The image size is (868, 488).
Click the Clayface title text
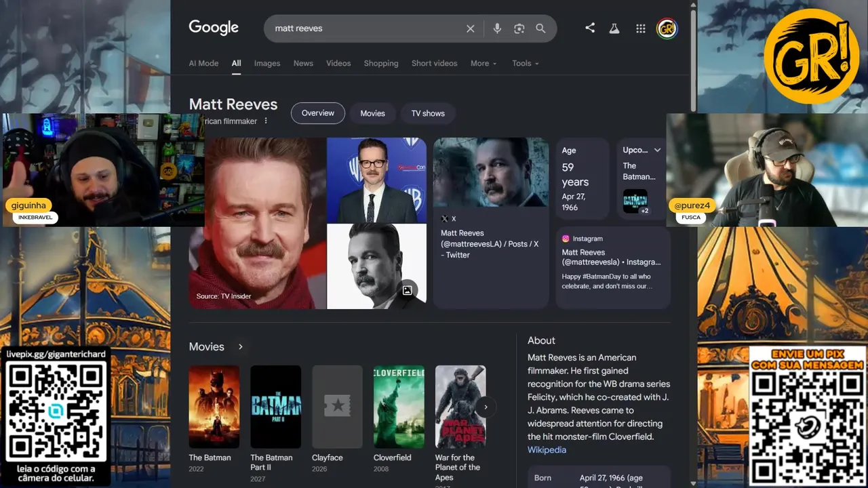tap(328, 457)
